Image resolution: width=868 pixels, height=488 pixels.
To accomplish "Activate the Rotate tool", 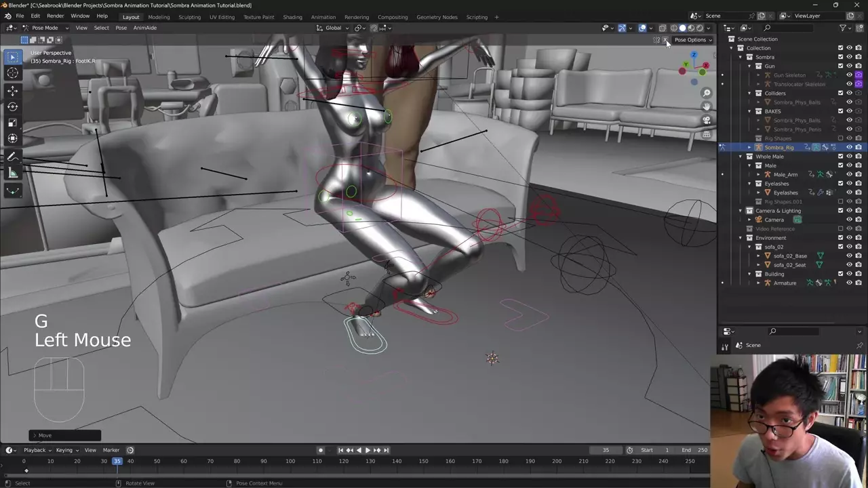I will [12, 106].
